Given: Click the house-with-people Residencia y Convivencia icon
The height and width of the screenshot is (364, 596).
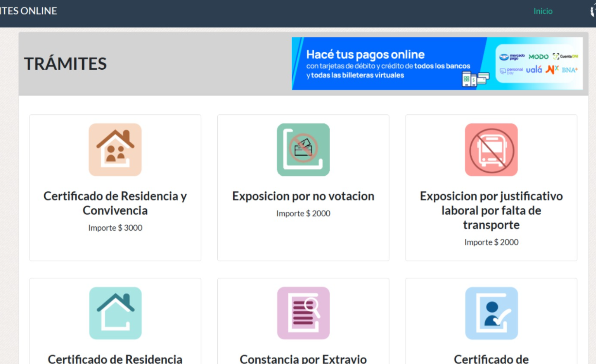Looking at the screenshot, I should click(x=115, y=150).
